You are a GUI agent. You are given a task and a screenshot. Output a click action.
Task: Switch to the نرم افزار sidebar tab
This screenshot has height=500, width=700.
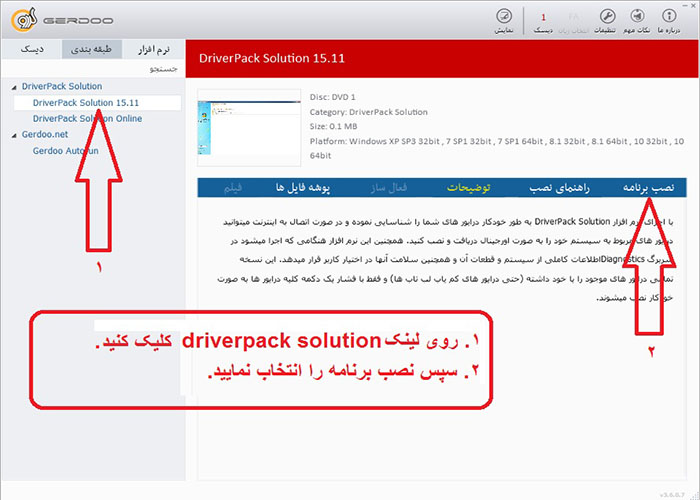[x=154, y=49]
